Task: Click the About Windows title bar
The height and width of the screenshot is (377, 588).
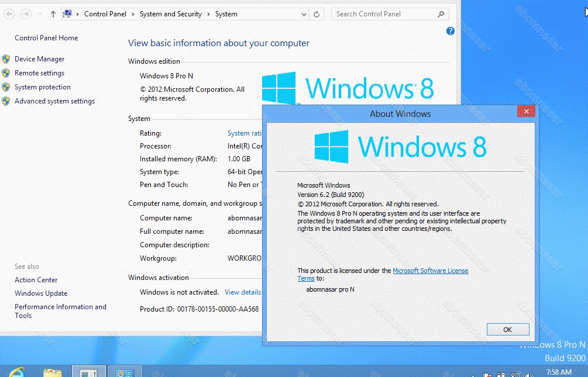Action: pyautogui.click(x=400, y=114)
